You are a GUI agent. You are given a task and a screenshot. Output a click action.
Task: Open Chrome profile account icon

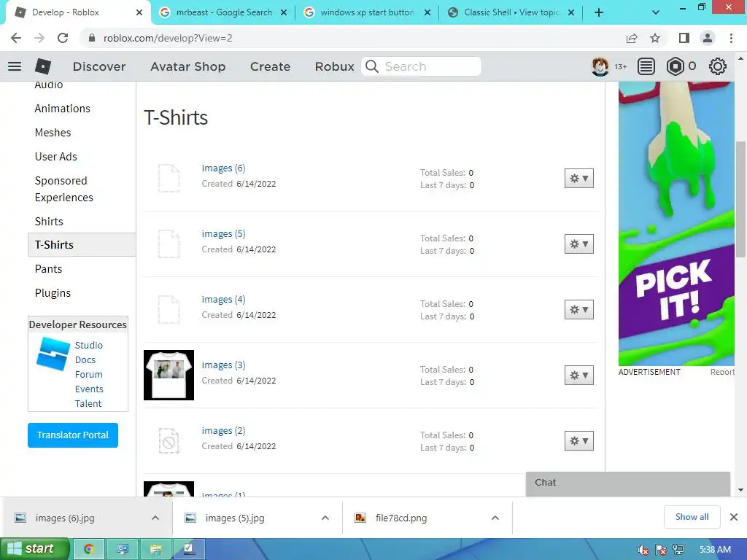coord(708,38)
